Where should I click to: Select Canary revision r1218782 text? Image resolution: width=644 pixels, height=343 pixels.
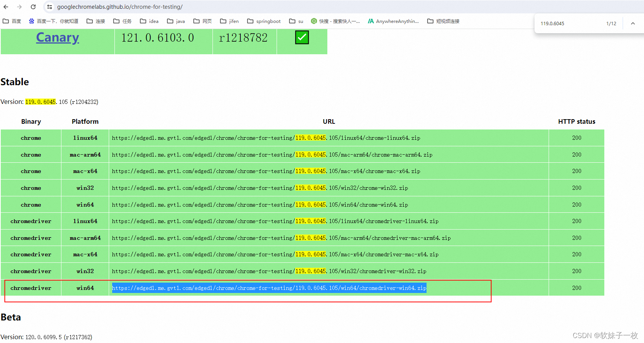tap(243, 38)
